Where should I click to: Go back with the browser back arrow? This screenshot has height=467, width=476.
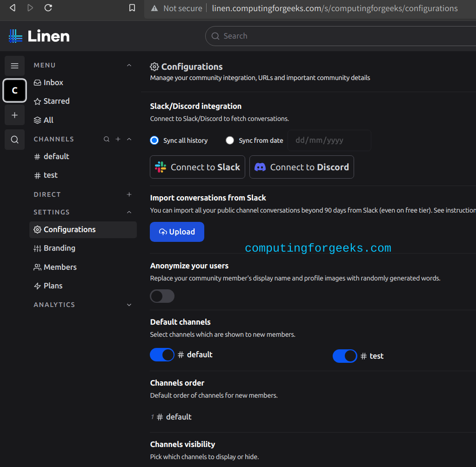(x=13, y=7)
